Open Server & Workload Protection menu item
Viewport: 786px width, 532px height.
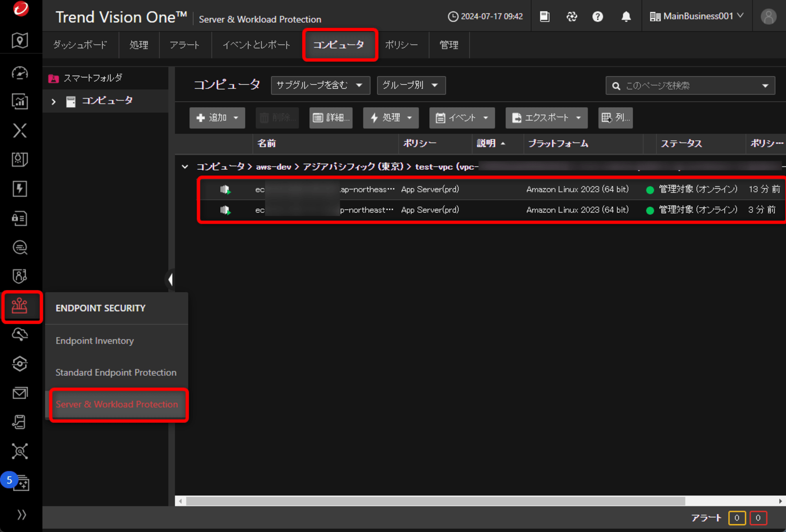(117, 404)
